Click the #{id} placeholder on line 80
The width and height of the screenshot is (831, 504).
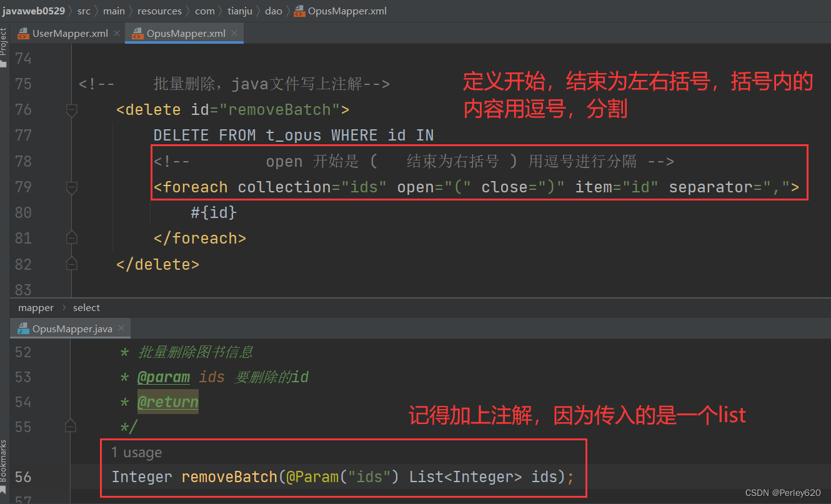214,213
